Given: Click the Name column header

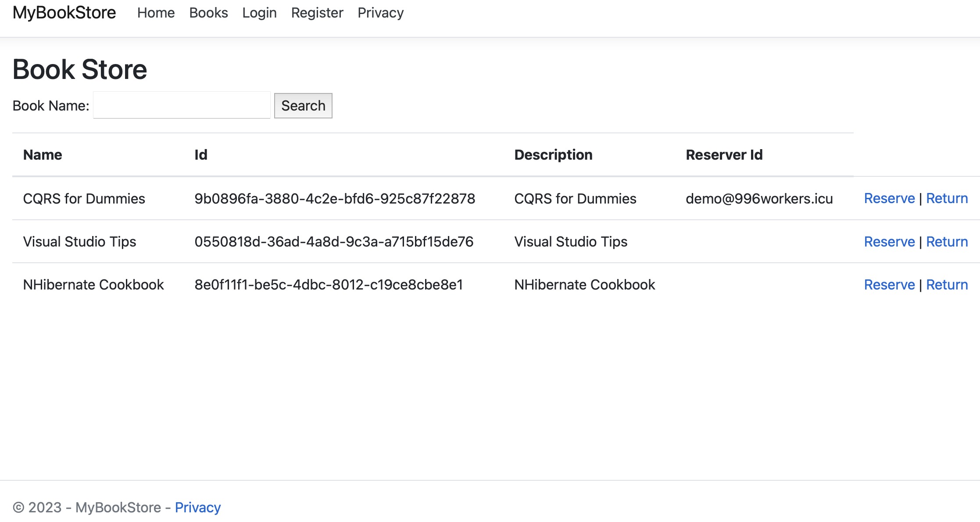Looking at the screenshot, I should point(43,155).
